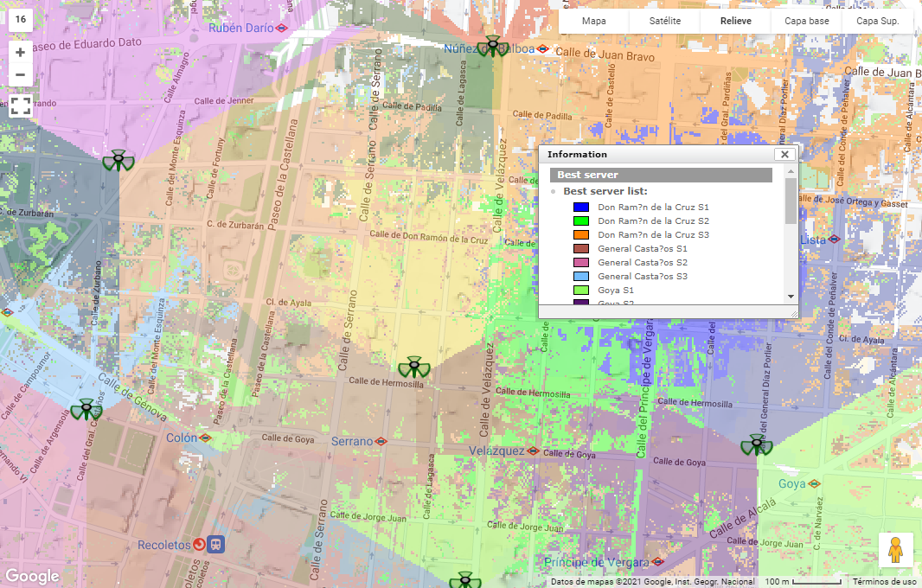922x588 pixels.
Task: Open Capa base menu
Action: click(x=807, y=21)
